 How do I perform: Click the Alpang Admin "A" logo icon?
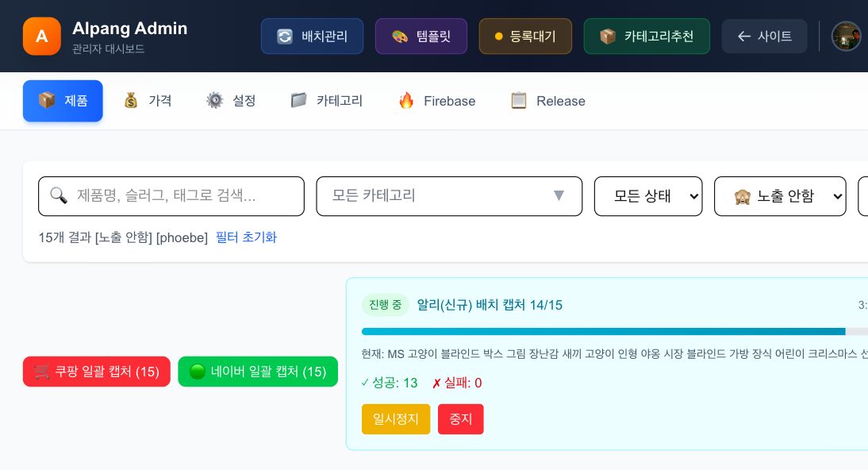(x=41, y=36)
